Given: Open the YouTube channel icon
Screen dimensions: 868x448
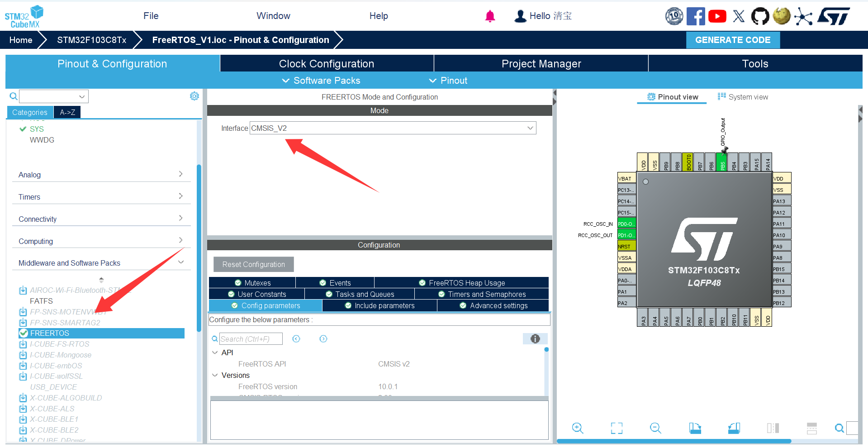Looking at the screenshot, I should coord(717,16).
